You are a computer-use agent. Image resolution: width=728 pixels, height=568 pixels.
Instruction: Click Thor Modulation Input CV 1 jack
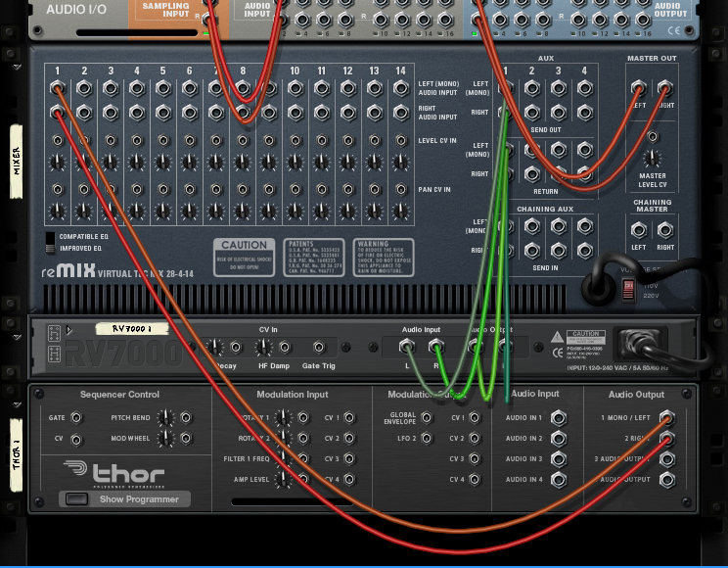pyautogui.click(x=348, y=418)
